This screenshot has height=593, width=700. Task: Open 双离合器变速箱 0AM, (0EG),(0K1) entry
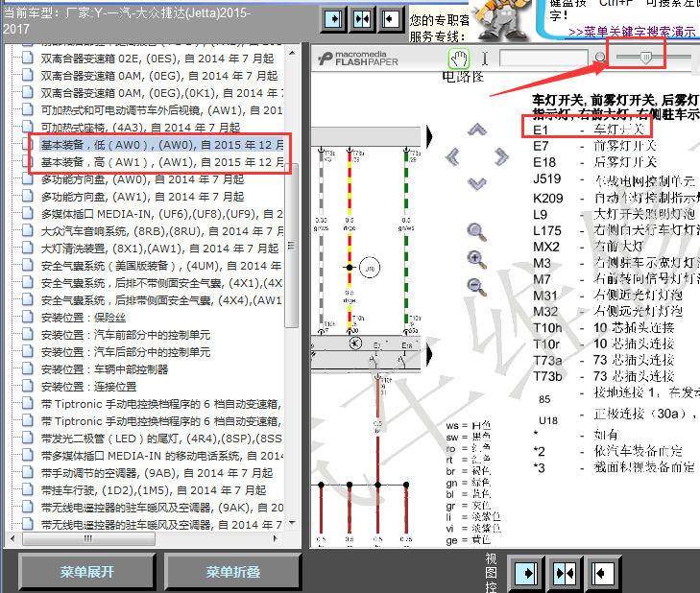161,93
